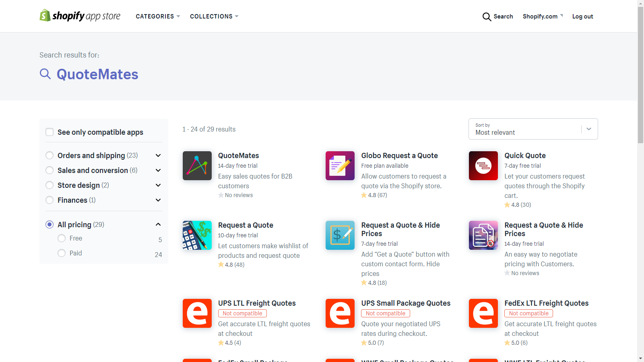Expand Orders and shipping chevron
The width and height of the screenshot is (644, 362).
[158, 155]
